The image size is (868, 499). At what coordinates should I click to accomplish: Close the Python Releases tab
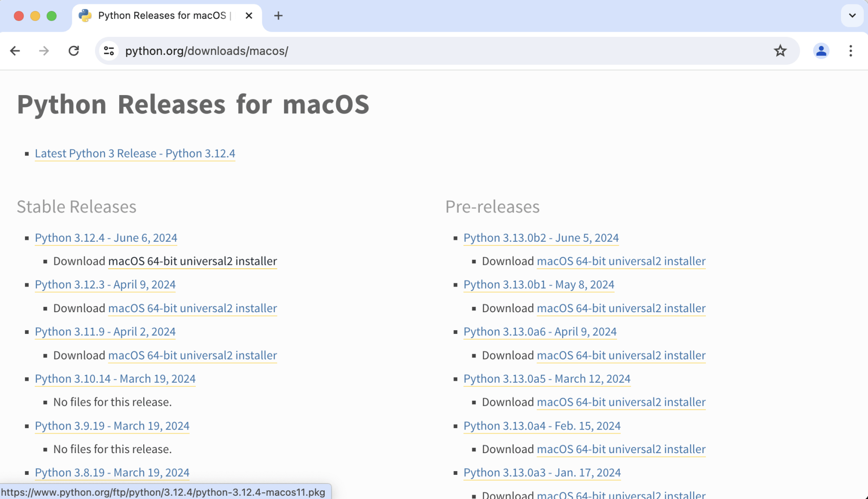click(249, 16)
